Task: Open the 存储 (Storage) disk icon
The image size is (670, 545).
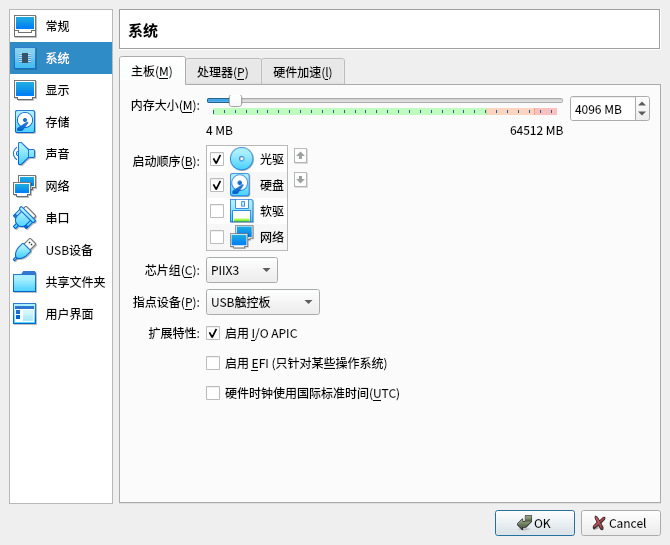Action: 25,122
